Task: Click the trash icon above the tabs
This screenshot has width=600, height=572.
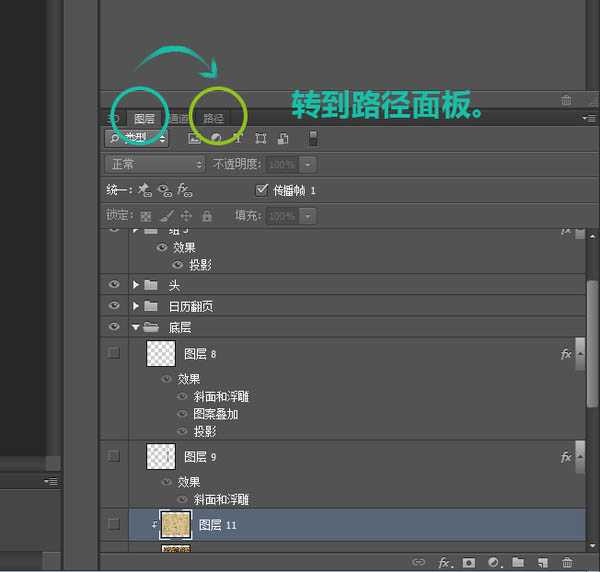Action: [x=566, y=100]
